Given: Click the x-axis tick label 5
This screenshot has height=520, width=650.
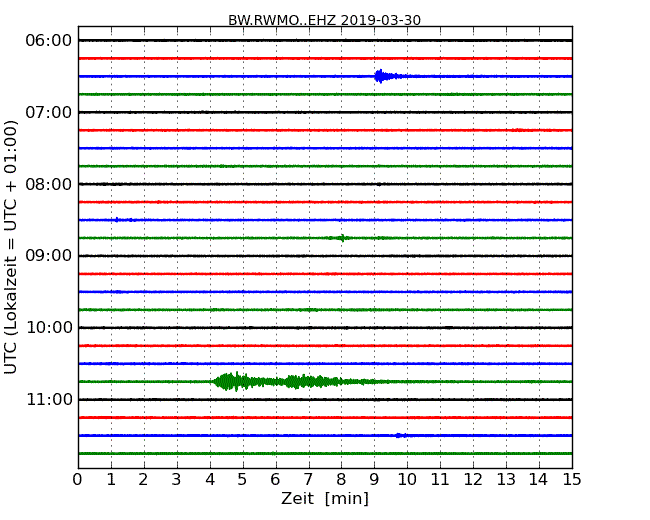Looking at the screenshot, I should (x=242, y=480).
